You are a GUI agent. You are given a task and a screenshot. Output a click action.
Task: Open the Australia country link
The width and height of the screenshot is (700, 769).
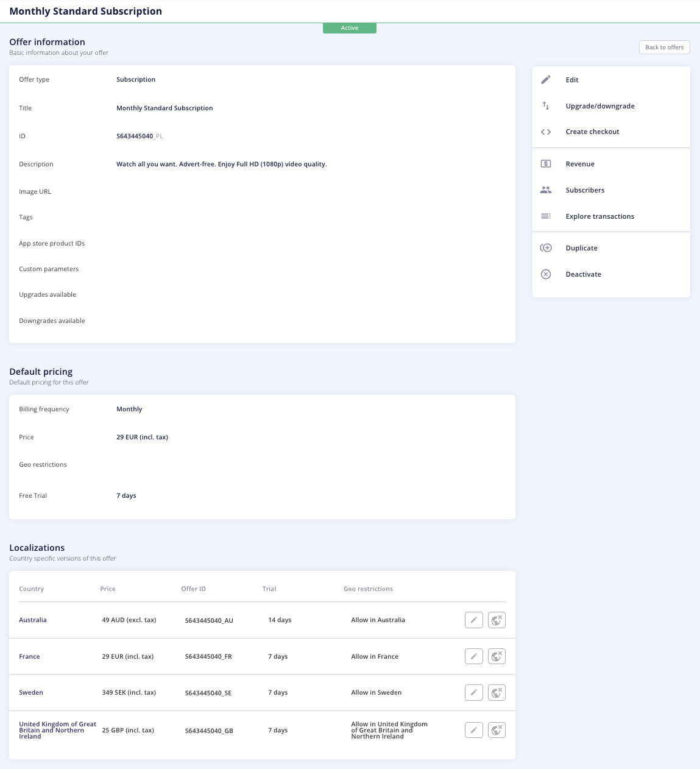33,620
